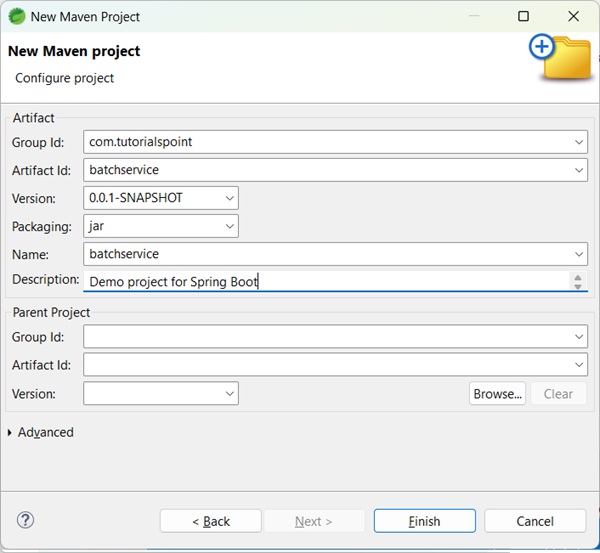This screenshot has height=553, width=600.
Task: Open the Version 0.0.1-SNAPSHOT dropdown
Action: coord(230,198)
